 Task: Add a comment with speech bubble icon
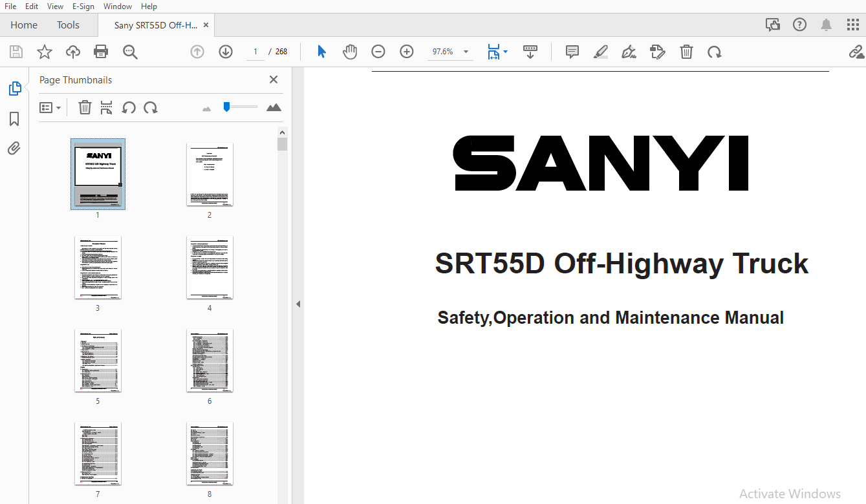coord(572,52)
